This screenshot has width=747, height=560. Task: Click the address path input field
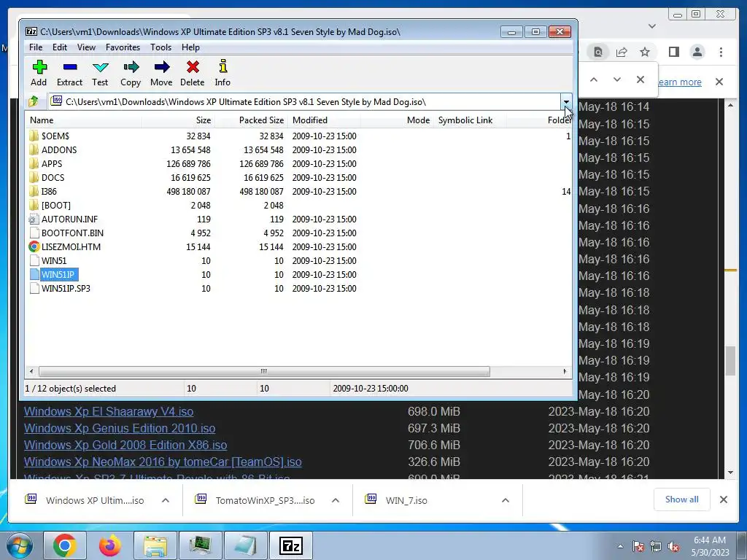click(305, 101)
